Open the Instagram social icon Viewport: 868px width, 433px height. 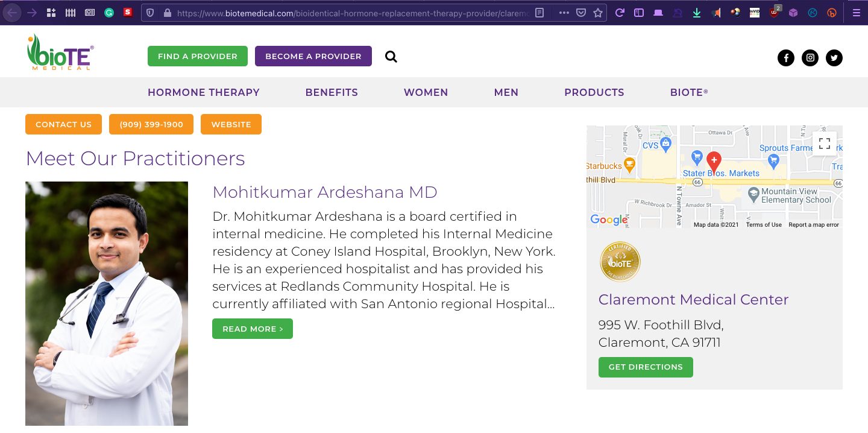[810, 58]
